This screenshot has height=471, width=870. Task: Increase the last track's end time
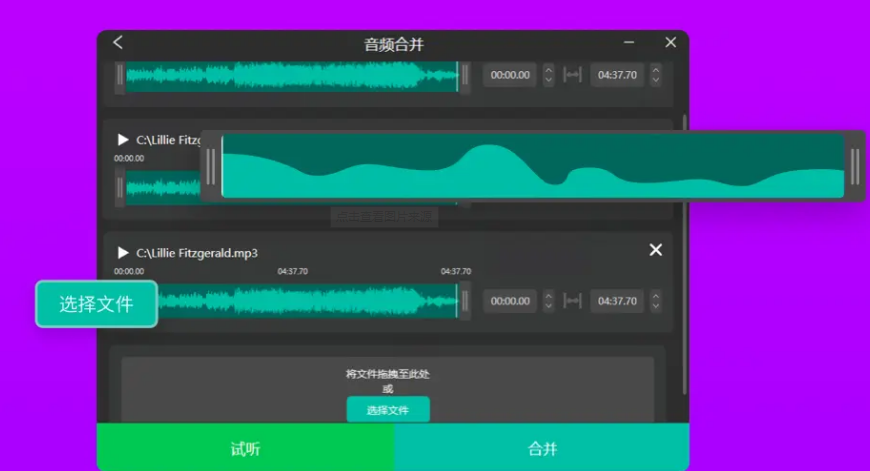point(656,296)
